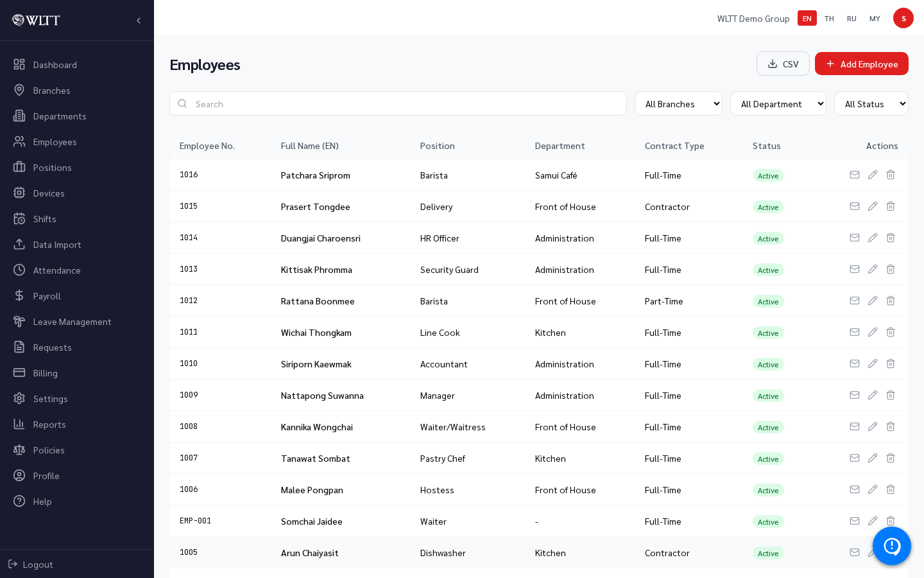Click the Data Import upload icon
924x578 pixels.
click(x=19, y=244)
